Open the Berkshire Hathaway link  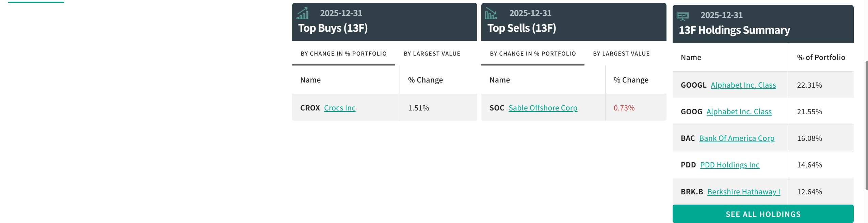click(x=743, y=192)
